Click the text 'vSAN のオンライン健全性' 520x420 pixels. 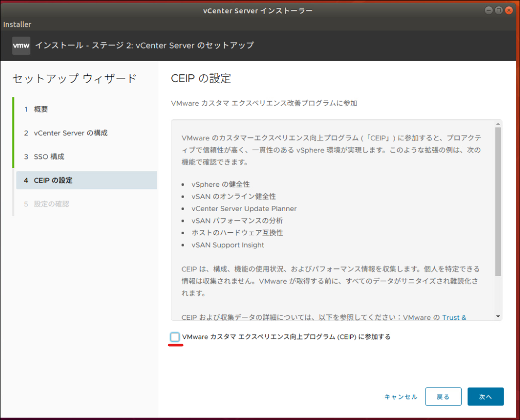[x=234, y=197]
